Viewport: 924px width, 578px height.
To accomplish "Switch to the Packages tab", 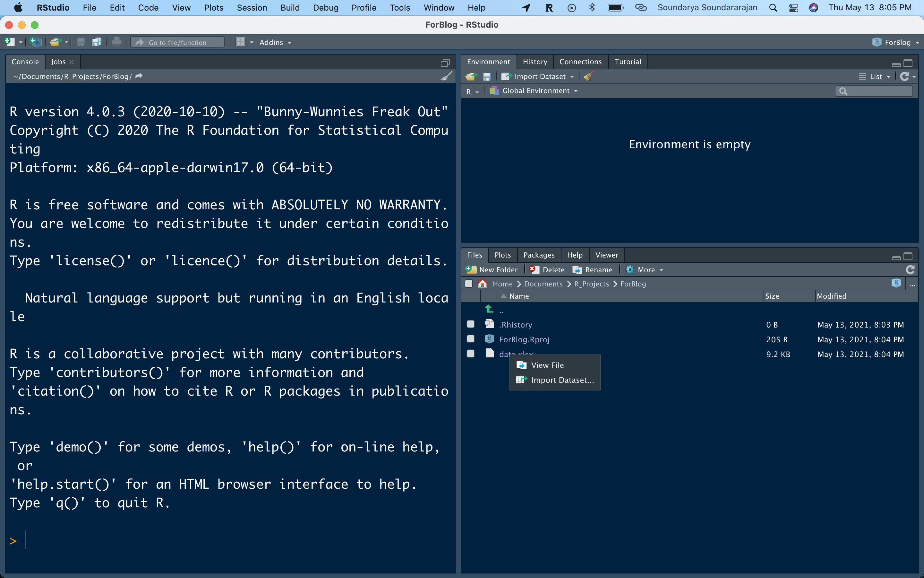I will click(x=539, y=255).
